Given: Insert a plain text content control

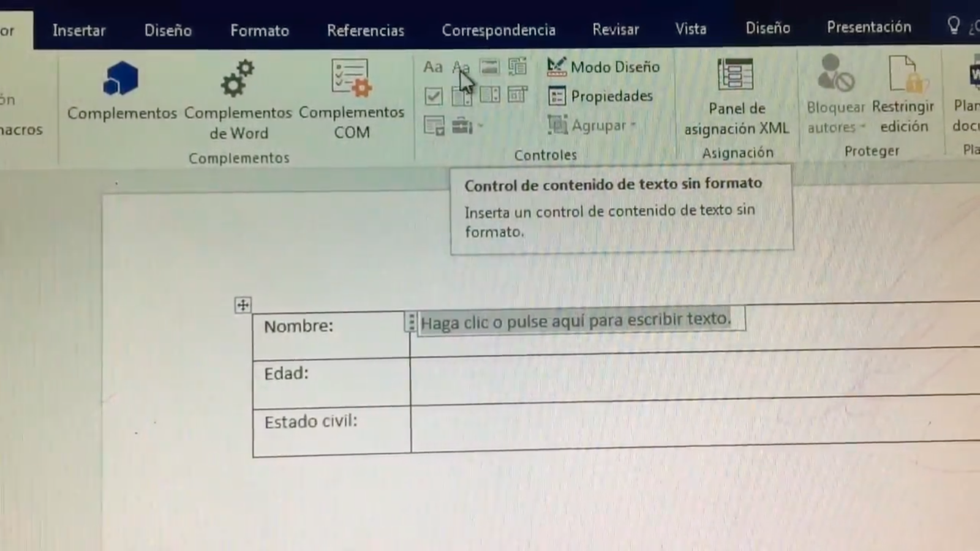Looking at the screenshot, I should [460, 67].
